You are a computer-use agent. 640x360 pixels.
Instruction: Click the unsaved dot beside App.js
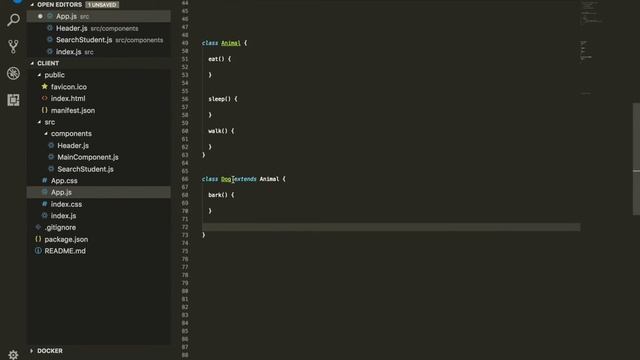[x=40, y=16]
